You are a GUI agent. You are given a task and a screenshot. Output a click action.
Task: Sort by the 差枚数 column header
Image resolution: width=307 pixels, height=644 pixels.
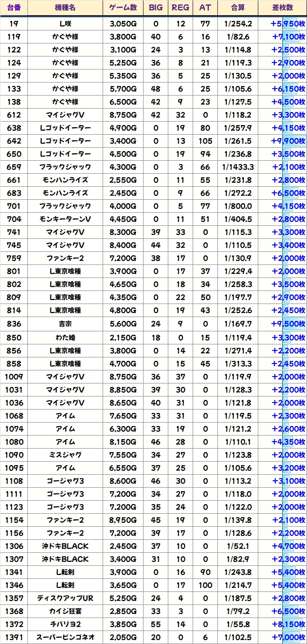click(x=282, y=8)
